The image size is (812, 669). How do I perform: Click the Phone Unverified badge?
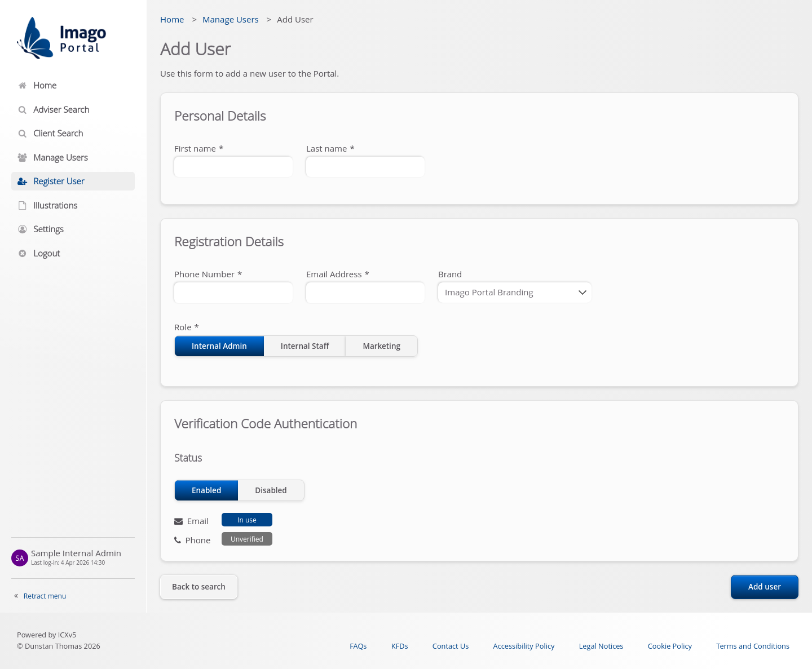coord(247,539)
